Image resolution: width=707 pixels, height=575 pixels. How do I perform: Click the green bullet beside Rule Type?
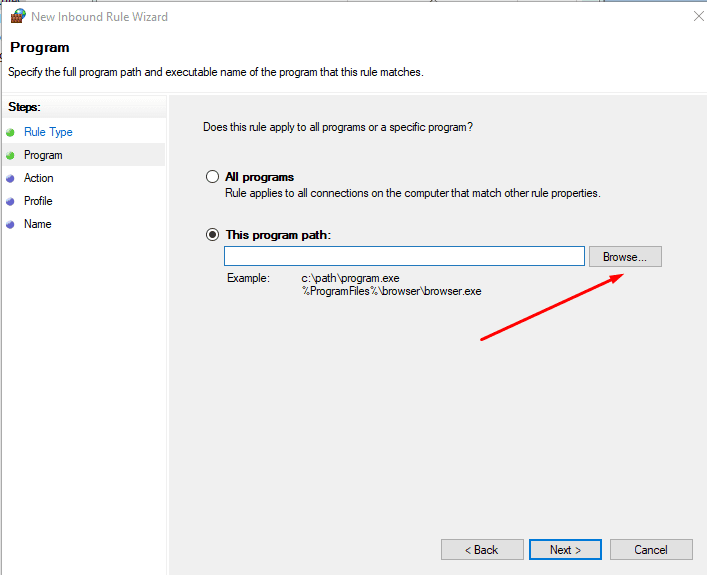pos(10,132)
